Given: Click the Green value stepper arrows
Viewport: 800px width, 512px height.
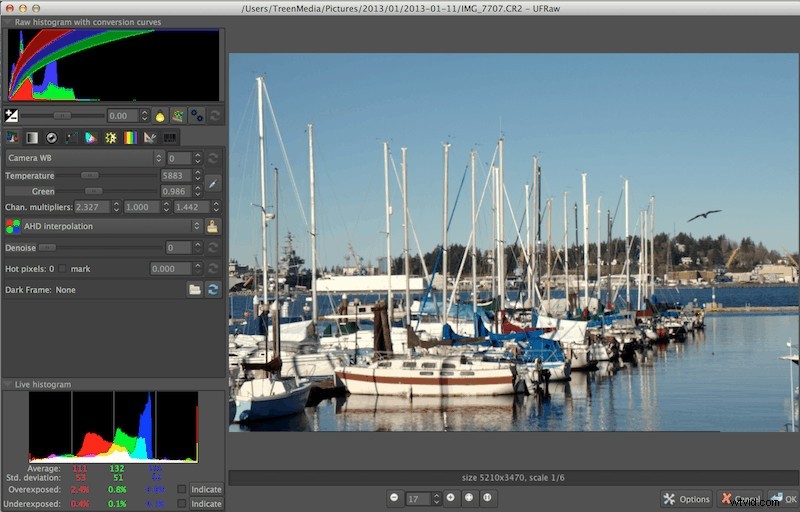Looking at the screenshot, I should [197, 191].
